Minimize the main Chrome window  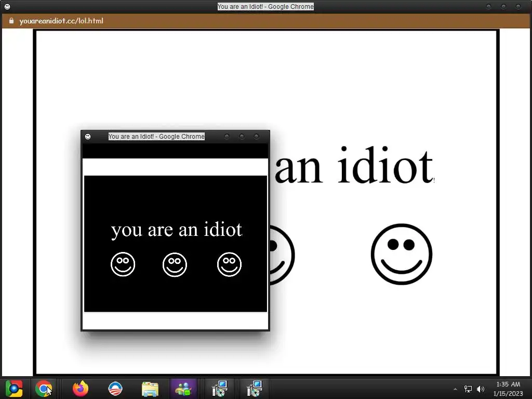(x=488, y=6)
